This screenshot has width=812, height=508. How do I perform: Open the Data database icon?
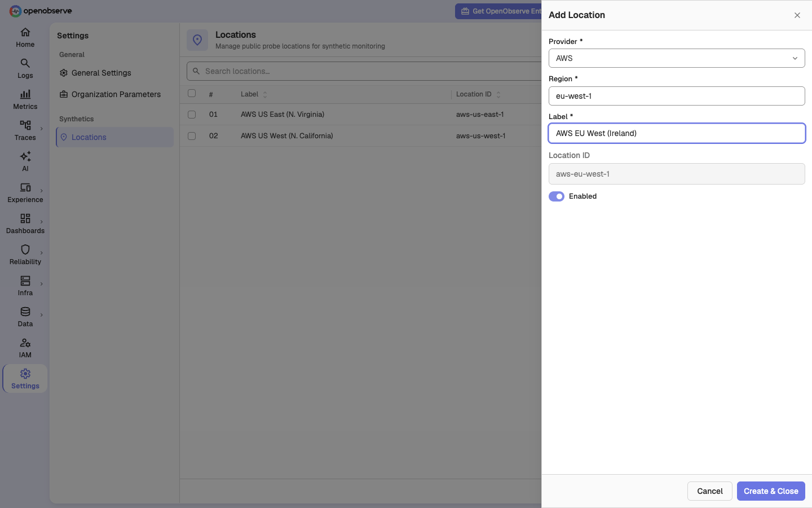[x=25, y=312]
